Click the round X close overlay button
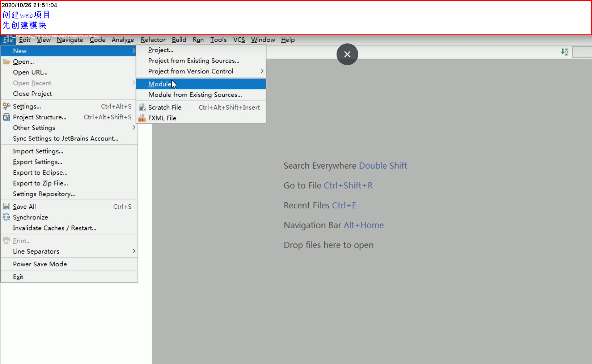Viewport: 592px width, 364px height. pyautogui.click(x=347, y=54)
